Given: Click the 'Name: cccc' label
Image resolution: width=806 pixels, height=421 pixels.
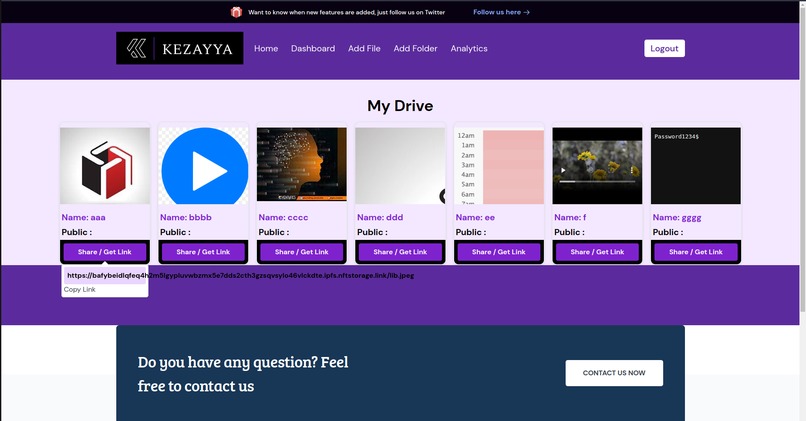Looking at the screenshot, I should point(283,217).
